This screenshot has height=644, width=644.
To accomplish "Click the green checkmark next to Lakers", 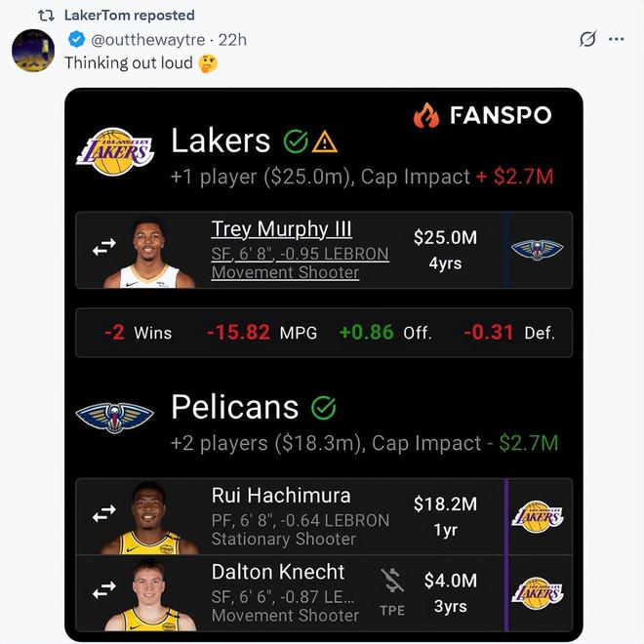I will coord(295,141).
